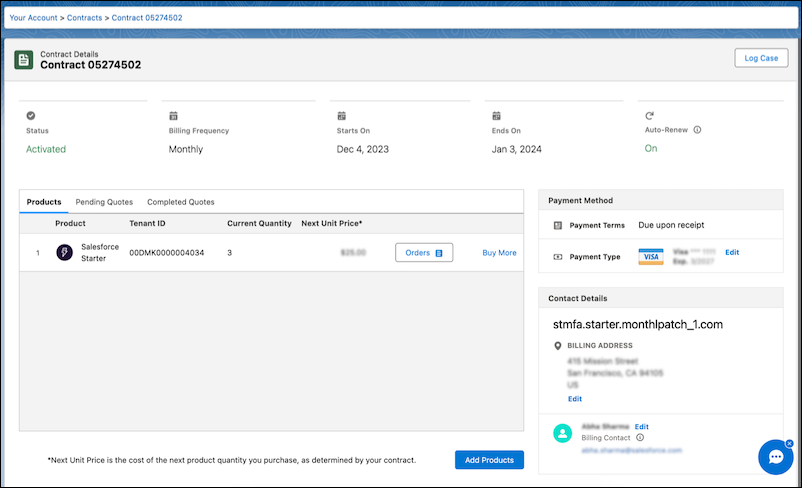Click the Payment Method panel header
This screenshot has height=488, width=802.
[x=660, y=201]
